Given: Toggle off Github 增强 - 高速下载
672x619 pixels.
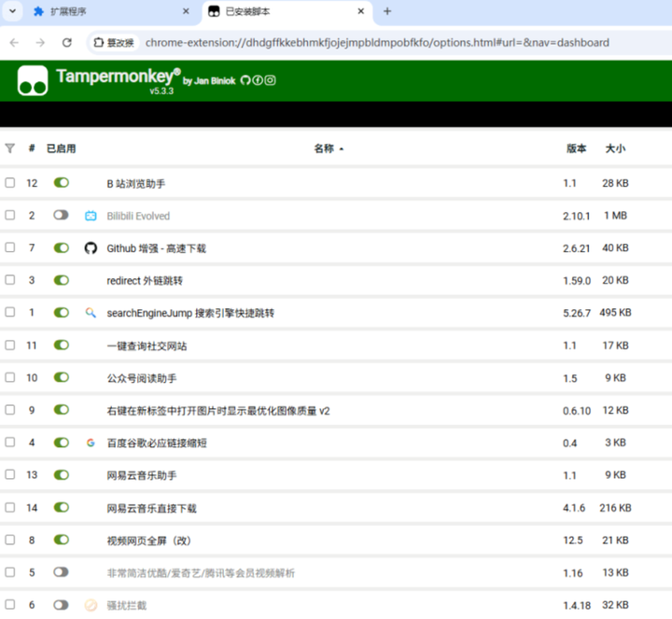Looking at the screenshot, I should [x=62, y=247].
